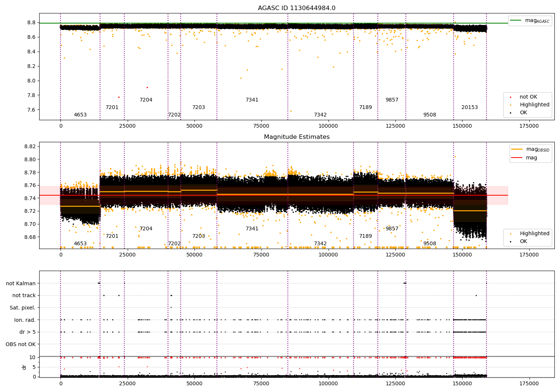Click x-tick 125000 under Magnitude Estimates plot

tap(395, 255)
